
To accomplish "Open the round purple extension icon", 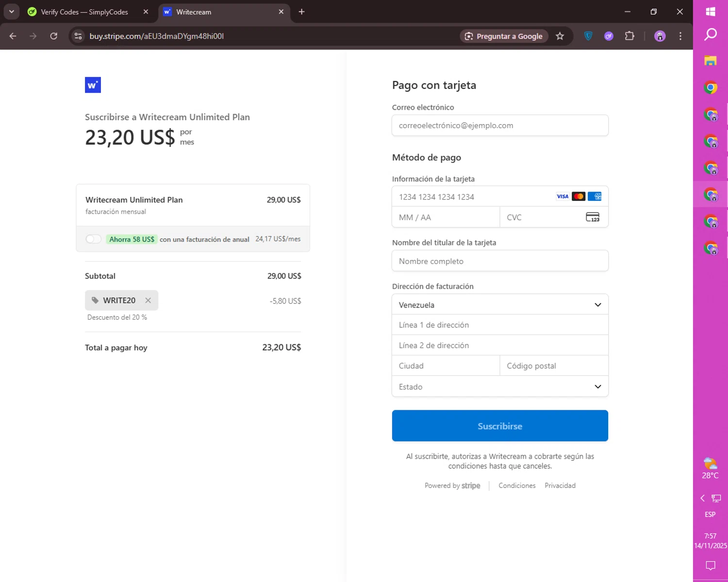I will [x=609, y=36].
